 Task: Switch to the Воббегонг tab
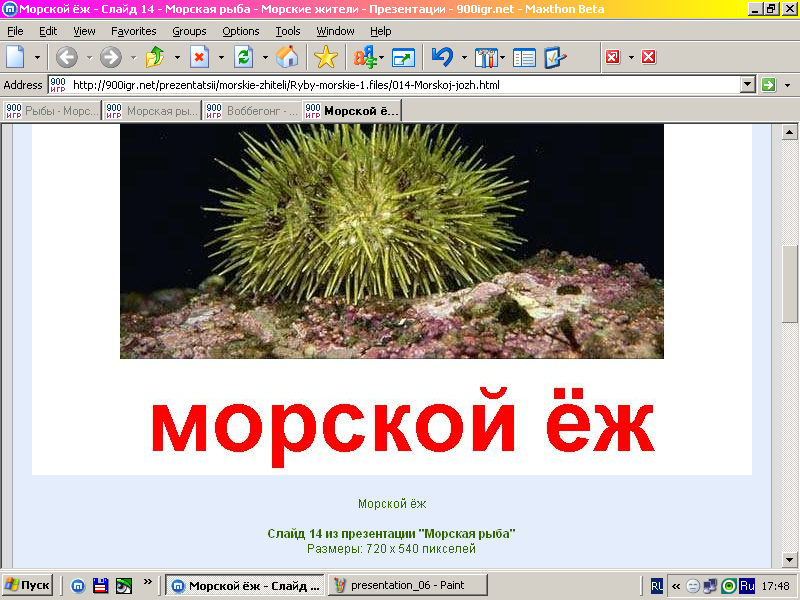click(x=251, y=110)
